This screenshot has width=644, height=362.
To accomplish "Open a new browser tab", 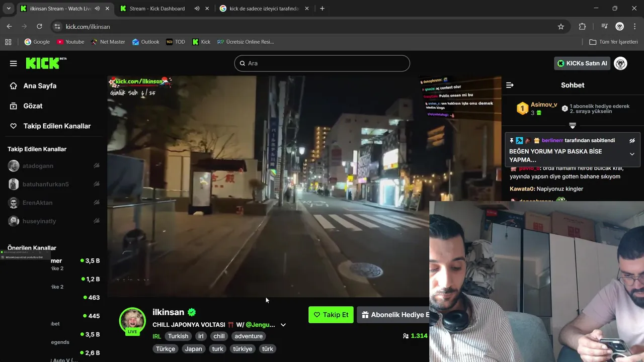I will pyautogui.click(x=322, y=9).
